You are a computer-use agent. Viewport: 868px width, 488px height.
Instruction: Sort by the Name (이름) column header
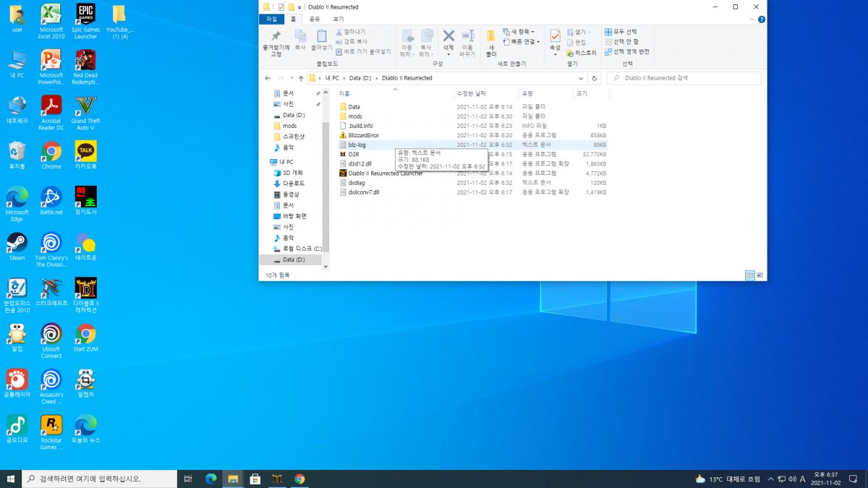[345, 94]
